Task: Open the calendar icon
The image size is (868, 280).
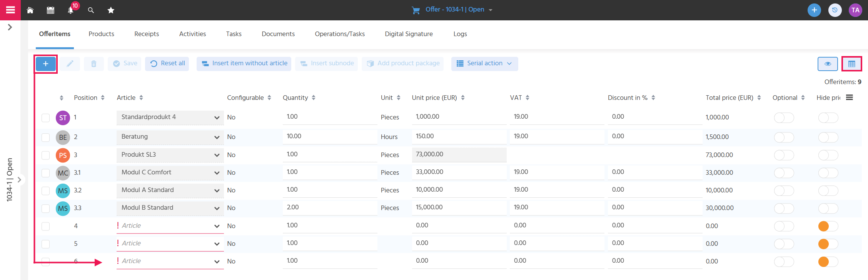Action: click(x=50, y=10)
